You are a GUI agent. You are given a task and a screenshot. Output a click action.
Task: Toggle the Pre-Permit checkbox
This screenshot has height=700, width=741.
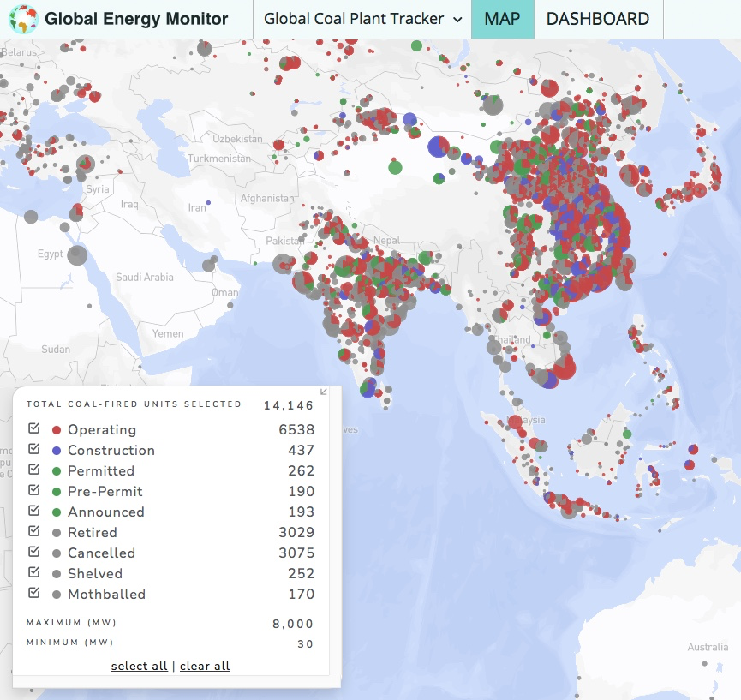33,490
